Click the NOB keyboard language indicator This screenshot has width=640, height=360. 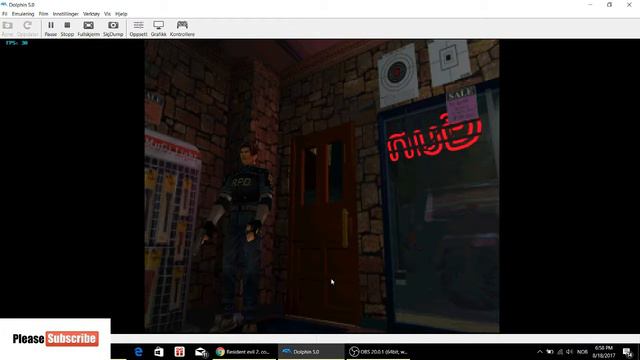pyautogui.click(x=582, y=352)
